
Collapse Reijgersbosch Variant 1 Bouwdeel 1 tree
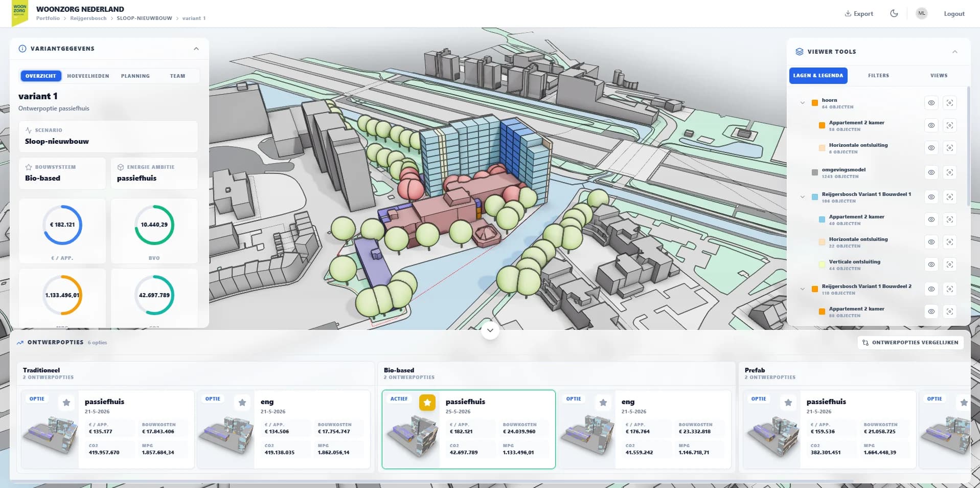point(803,197)
